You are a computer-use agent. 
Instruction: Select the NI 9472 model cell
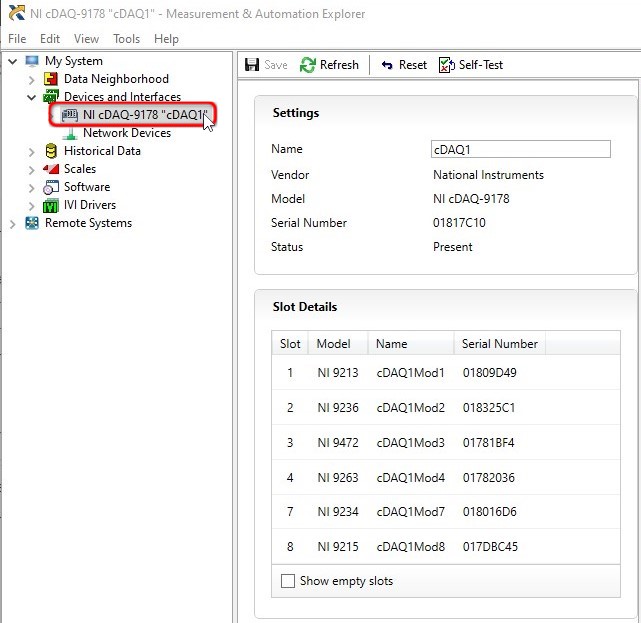click(x=338, y=443)
